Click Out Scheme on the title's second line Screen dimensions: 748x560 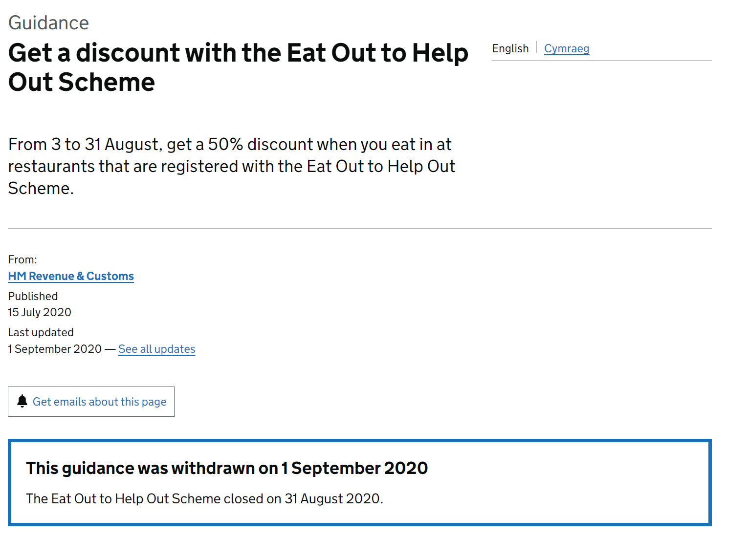point(82,82)
